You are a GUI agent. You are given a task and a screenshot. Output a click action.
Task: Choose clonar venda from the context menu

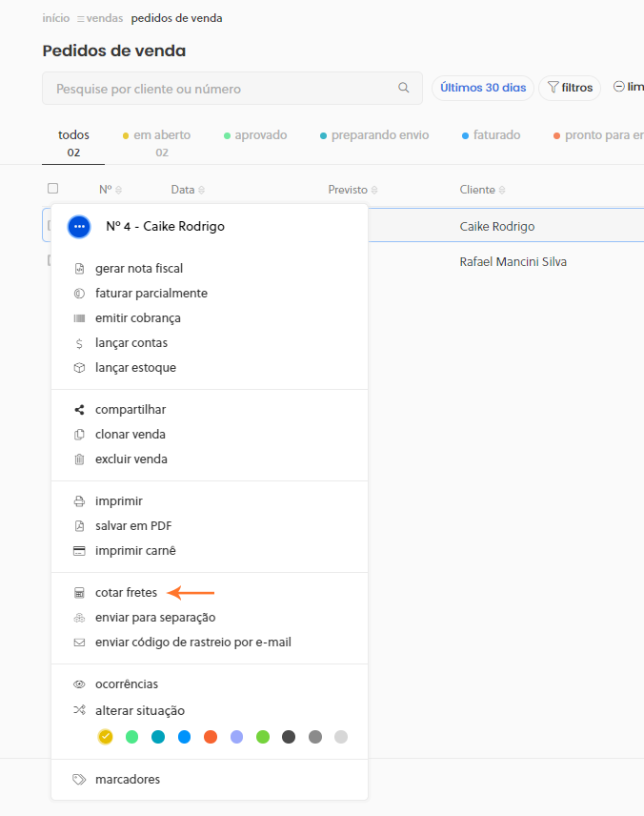[131, 435]
